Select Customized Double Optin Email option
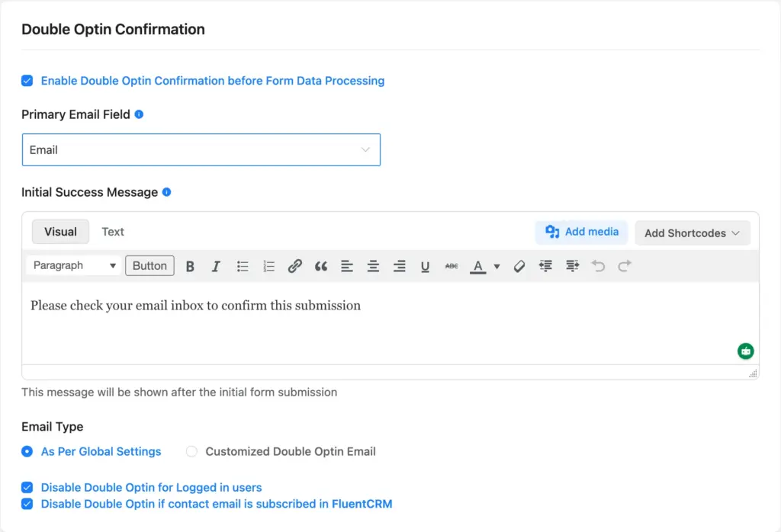 click(191, 451)
